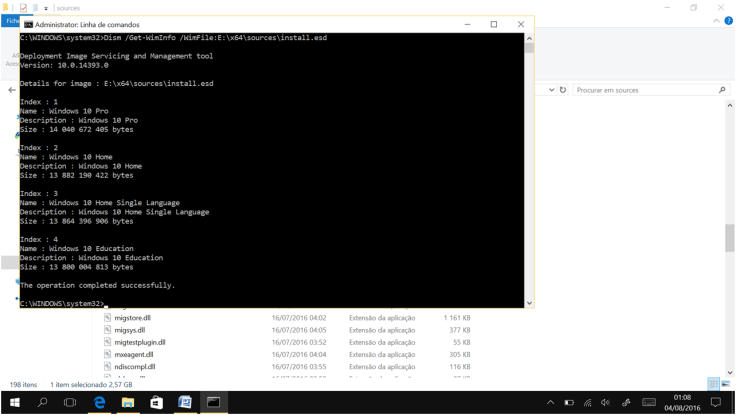The width and height of the screenshot is (736, 415).
Task: Click the 'Procurar em sources' search box
Action: (645, 90)
